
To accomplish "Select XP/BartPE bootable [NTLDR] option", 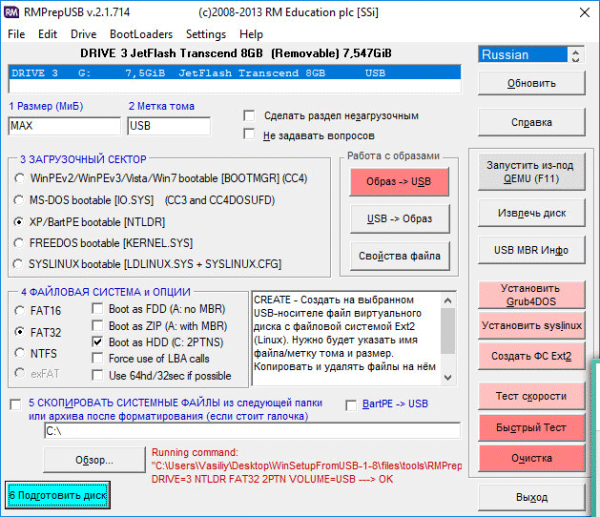I will tap(18, 222).
